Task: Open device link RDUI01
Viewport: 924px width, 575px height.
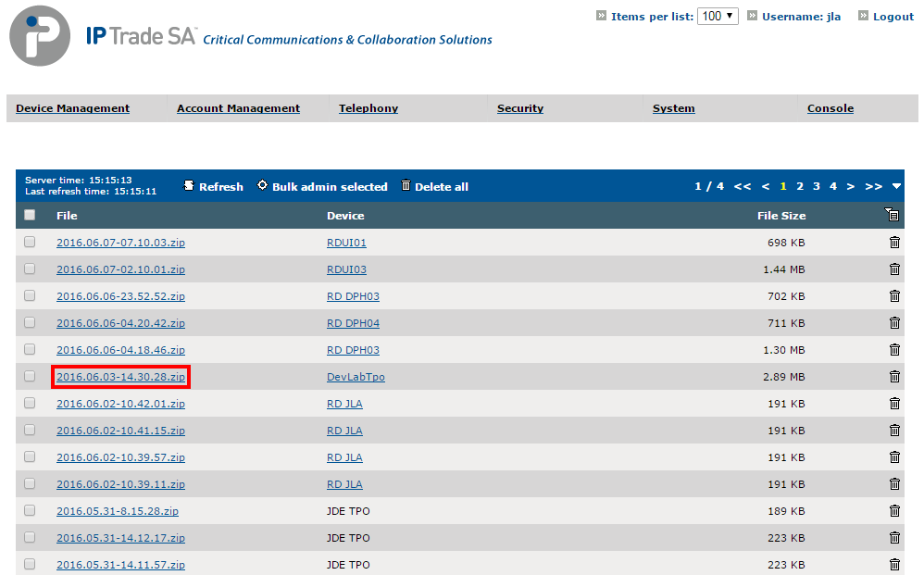Action: [346, 243]
